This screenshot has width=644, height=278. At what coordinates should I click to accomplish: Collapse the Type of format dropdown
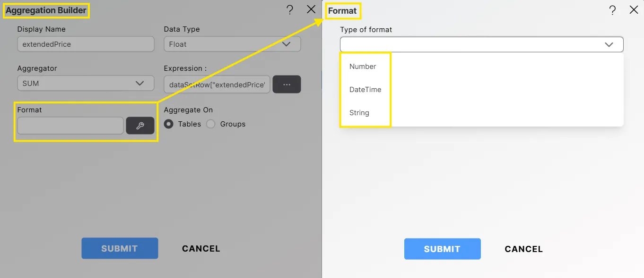coord(609,44)
